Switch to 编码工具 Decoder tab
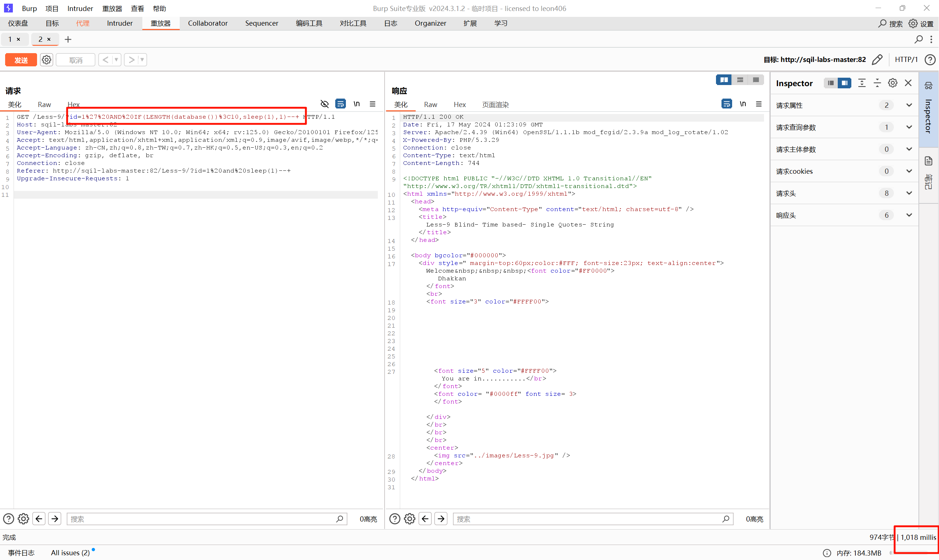 [309, 23]
